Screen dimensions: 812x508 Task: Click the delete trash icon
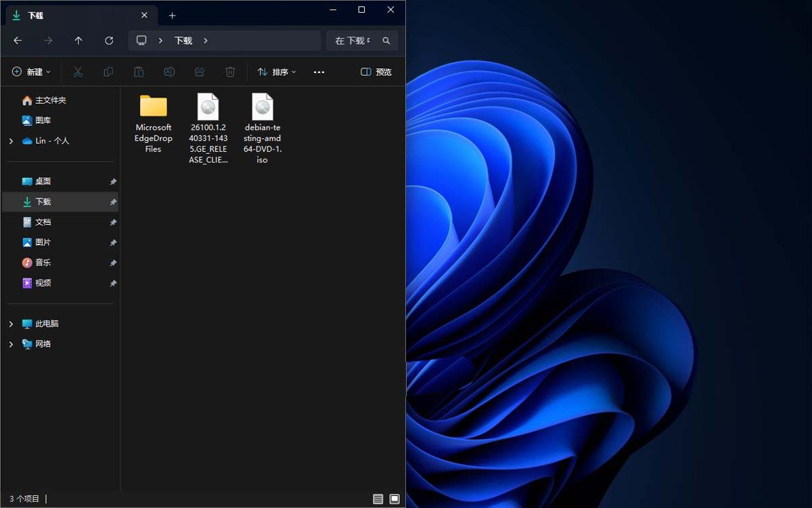click(x=230, y=72)
